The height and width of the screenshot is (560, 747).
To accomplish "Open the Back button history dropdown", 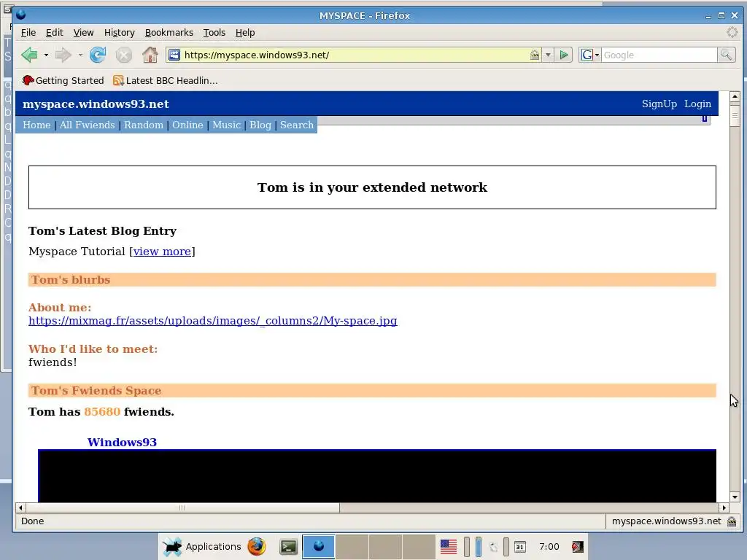I will (46, 55).
